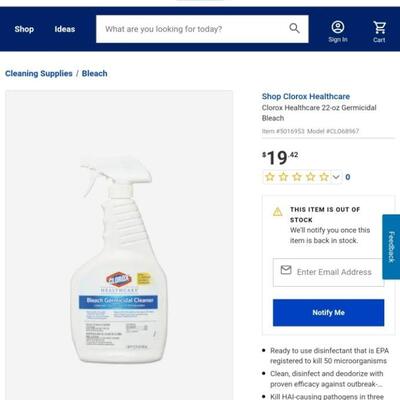This screenshot has height=400, width=400.
Task: Open the shopping Cart icon
Action: tap(379, 27)
